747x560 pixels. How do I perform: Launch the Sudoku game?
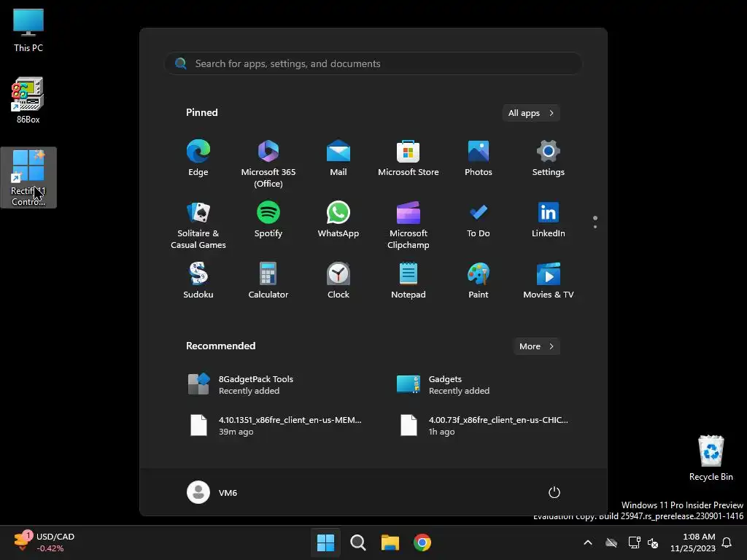pos(198,281)
